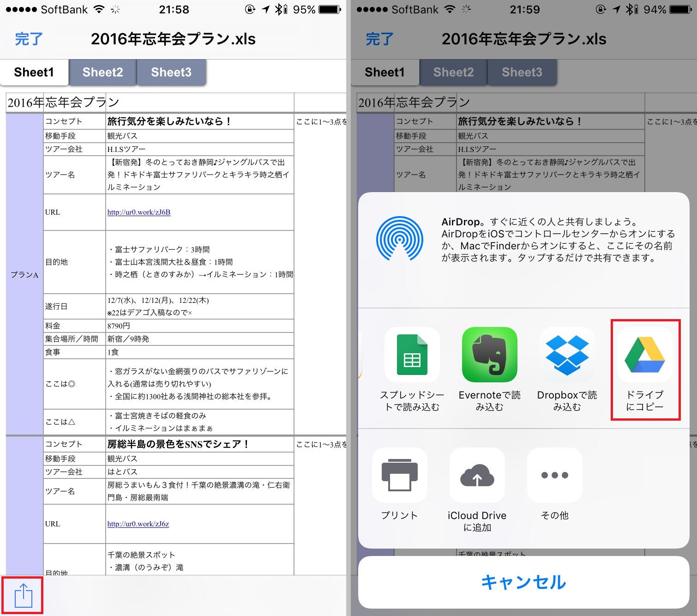The image size is (697, 616).
Task: Tap '完了' in the right screen
Action: point(379,39)
